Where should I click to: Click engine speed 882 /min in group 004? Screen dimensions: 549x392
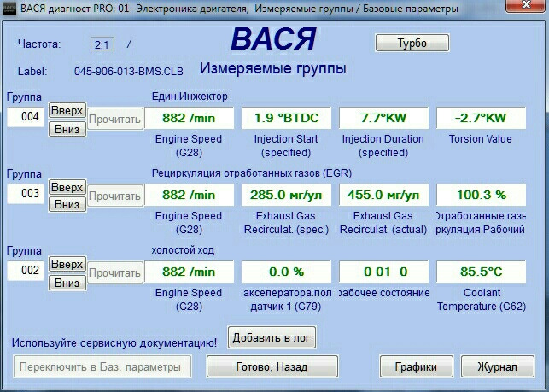click(189, 118)
